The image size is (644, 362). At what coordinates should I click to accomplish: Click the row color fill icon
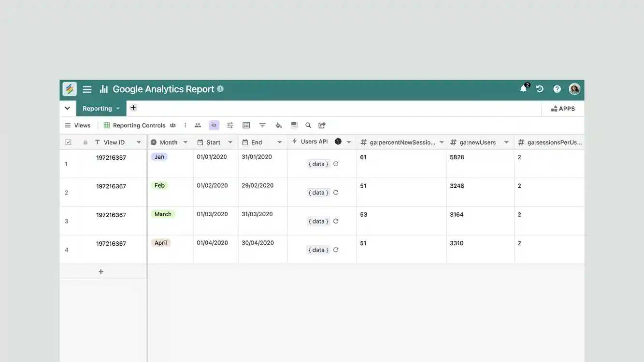[x=279, y=125]
